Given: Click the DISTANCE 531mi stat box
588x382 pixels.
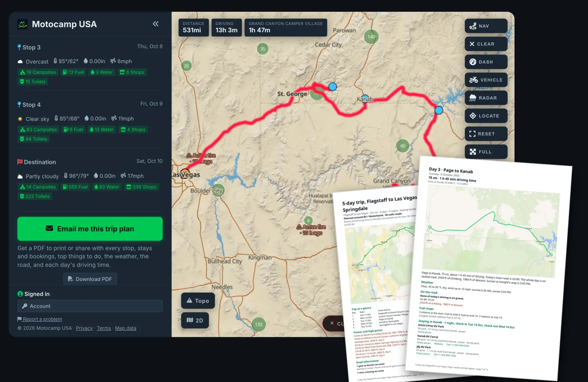Looking at the screenshot, I should pos(194,28).
